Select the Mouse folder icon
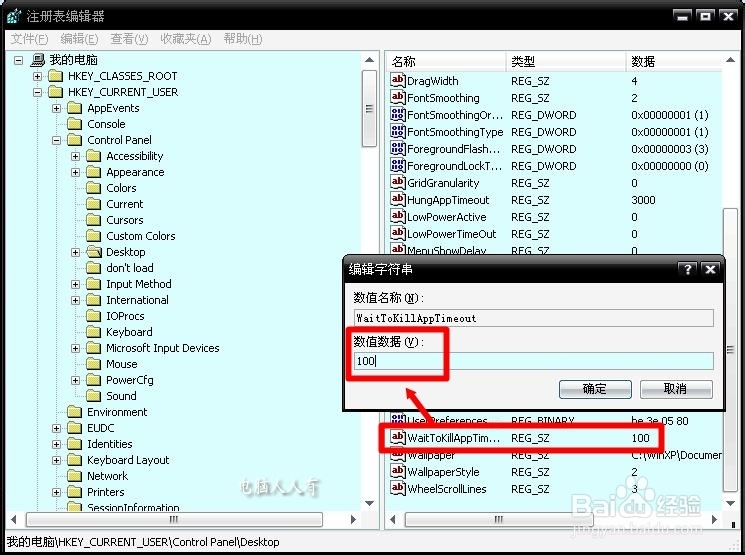Viewport: 745px width, 555px height. click(x=94, y=364)
